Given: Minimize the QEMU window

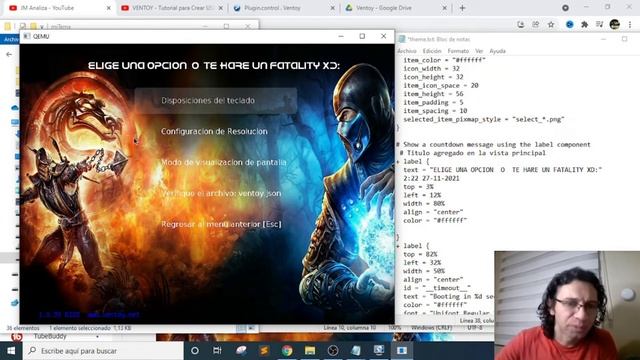Looking at the screenshot, I should click(341, 36).
